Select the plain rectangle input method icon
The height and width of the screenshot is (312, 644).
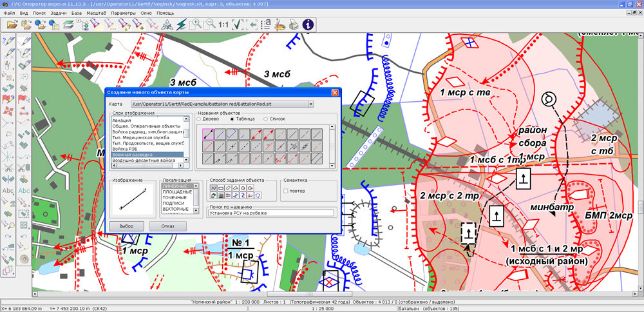coord(221,188)
